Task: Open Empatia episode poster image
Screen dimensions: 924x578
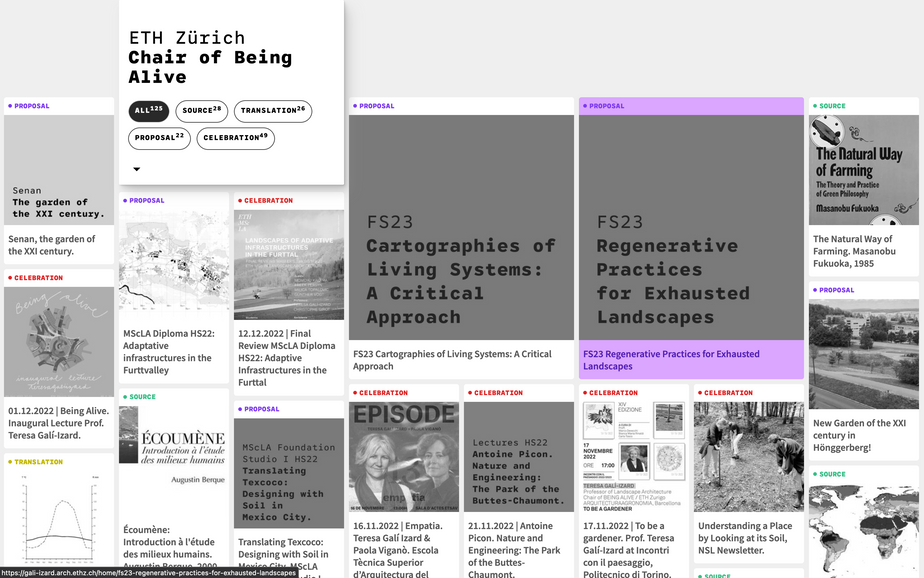Action: point(403,456)
